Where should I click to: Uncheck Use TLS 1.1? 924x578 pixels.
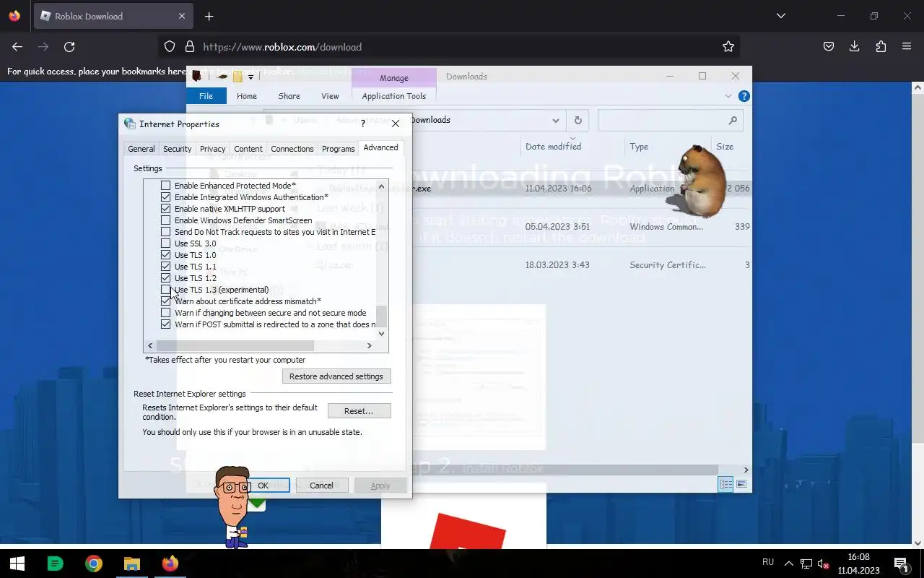pos(166,267)
